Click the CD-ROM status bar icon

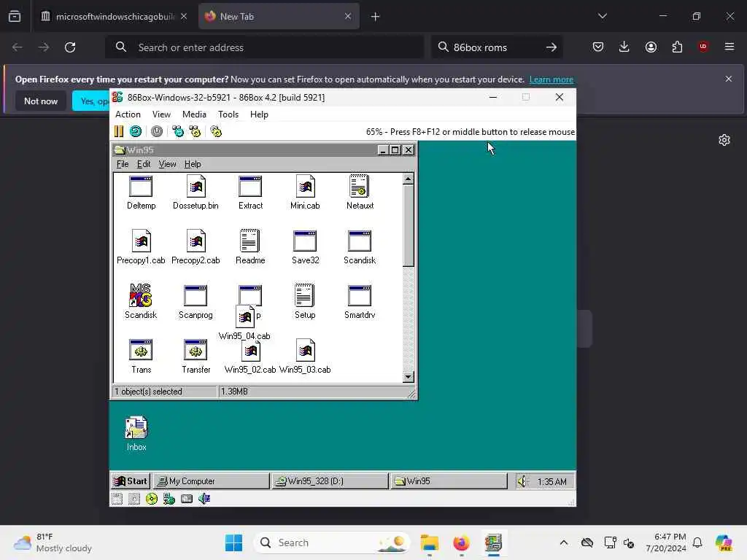(152, 499)
